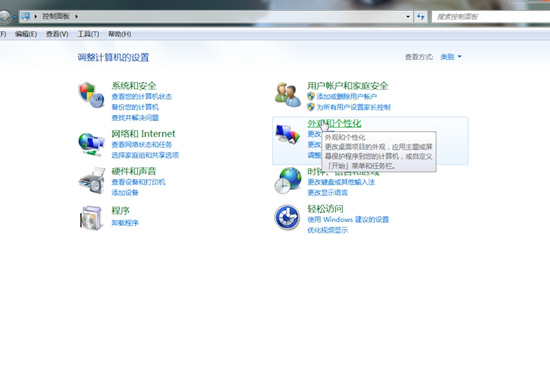Open the clock and globe icon
Viewport: 550px width, 365px height.
click(288, 181)
